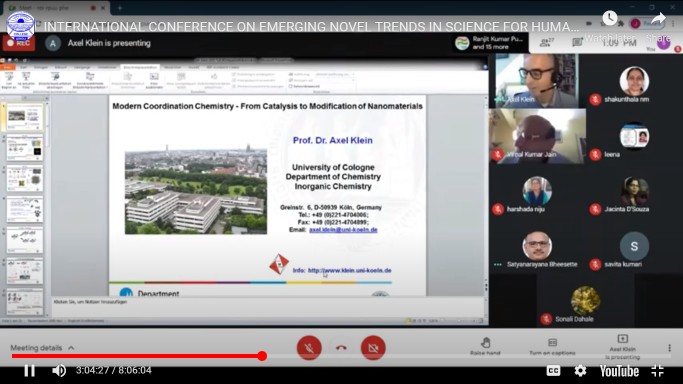Toggle closed captions CC button

click(553, 371)
